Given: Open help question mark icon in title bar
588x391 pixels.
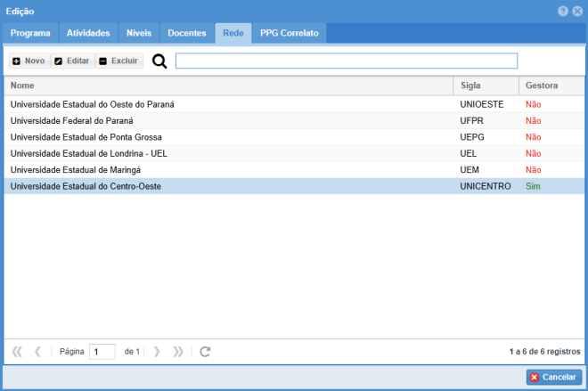Looking at the screenshot, I should [563, 11].
